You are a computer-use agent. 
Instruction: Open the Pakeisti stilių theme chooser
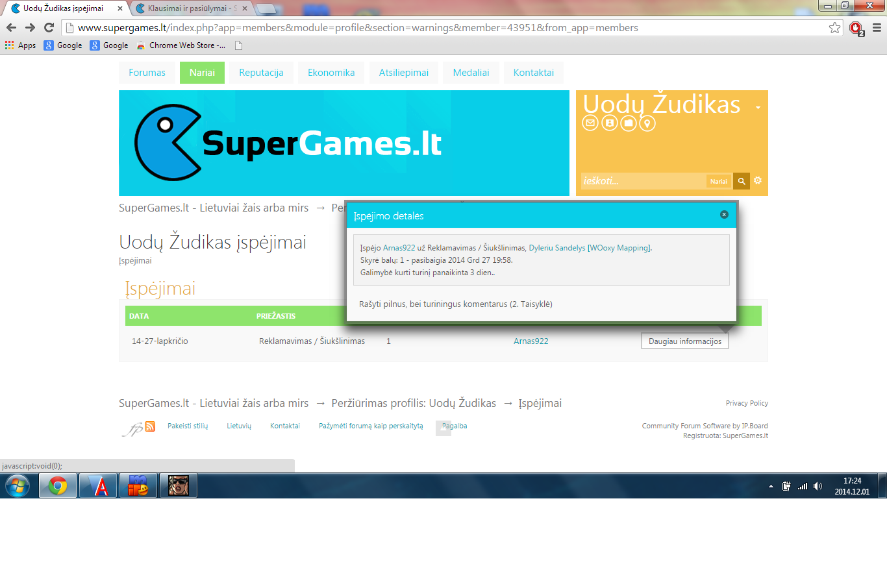188,426
